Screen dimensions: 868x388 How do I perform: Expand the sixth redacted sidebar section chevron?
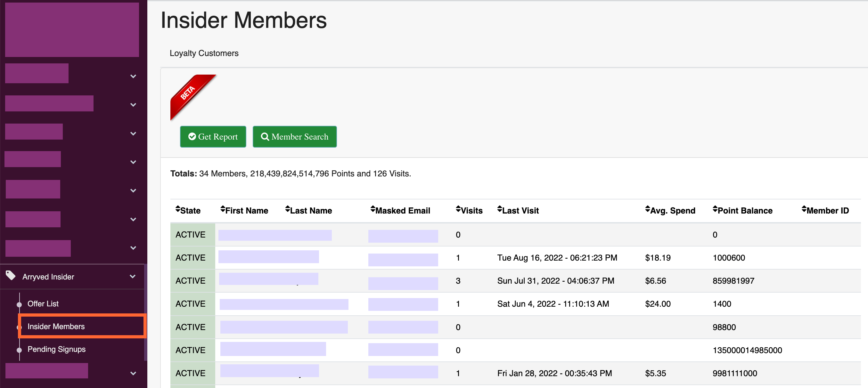[x=133, y=219]
